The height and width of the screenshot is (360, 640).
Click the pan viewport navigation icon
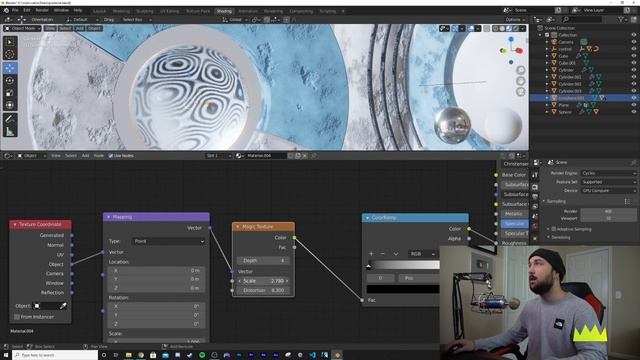click(521, 81)
